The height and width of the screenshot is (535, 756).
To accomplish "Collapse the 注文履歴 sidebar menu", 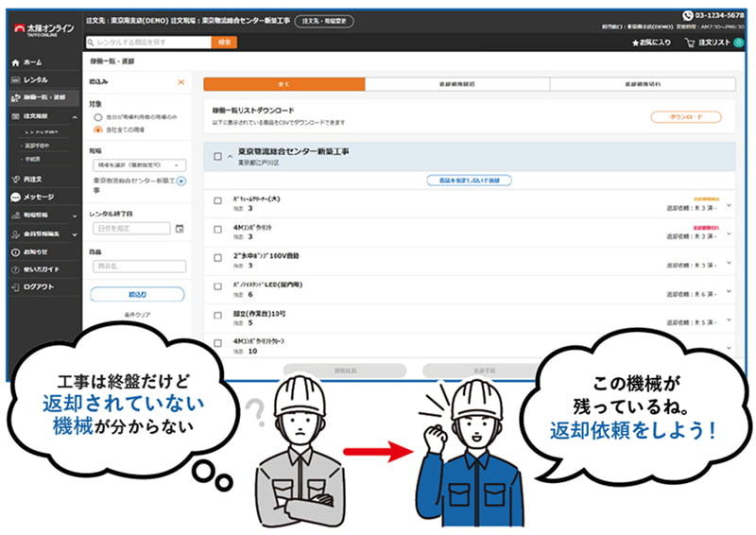I will click(x=75, y=115).
